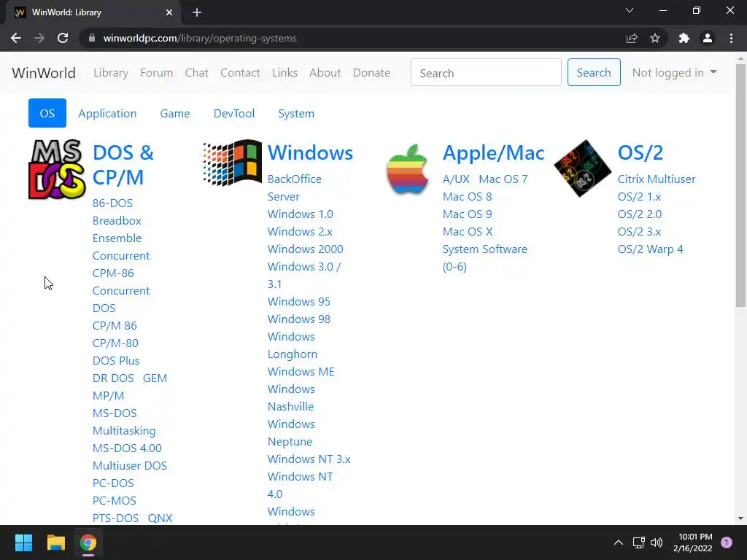Screen dimensions: 747x560
Task: Click the address bar URL
Action: 200,38
